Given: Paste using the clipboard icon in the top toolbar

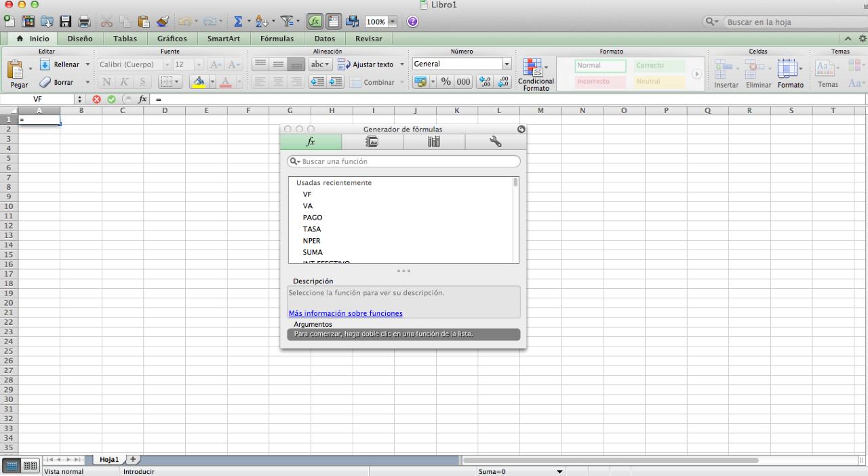Looking at the screenshot, I should pyautogui.click(x=144, y=21).
